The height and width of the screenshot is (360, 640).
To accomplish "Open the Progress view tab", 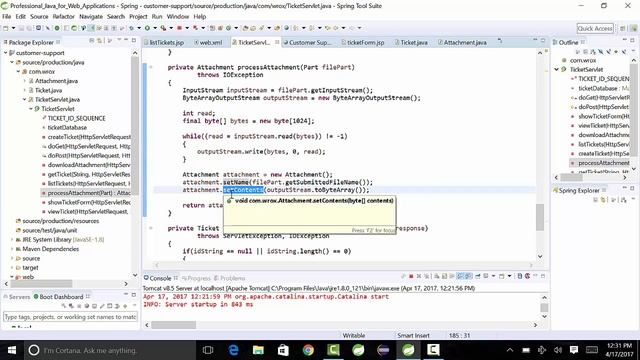I will click(x=196, y=278).
